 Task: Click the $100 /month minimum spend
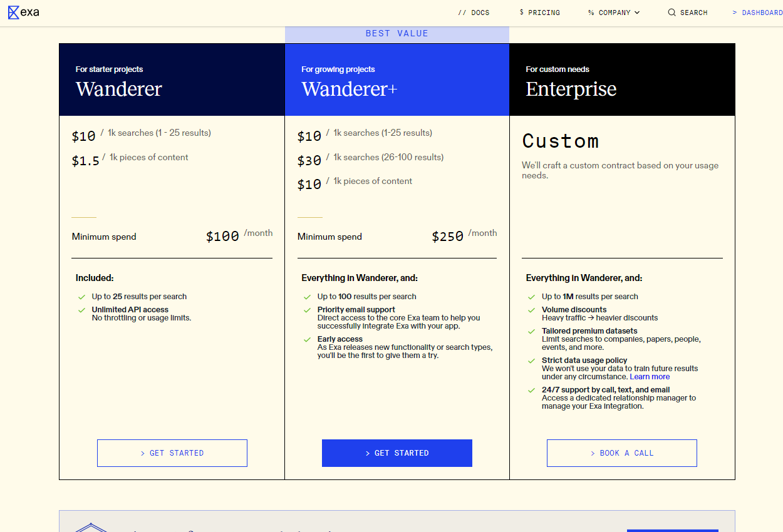[239, 235]
